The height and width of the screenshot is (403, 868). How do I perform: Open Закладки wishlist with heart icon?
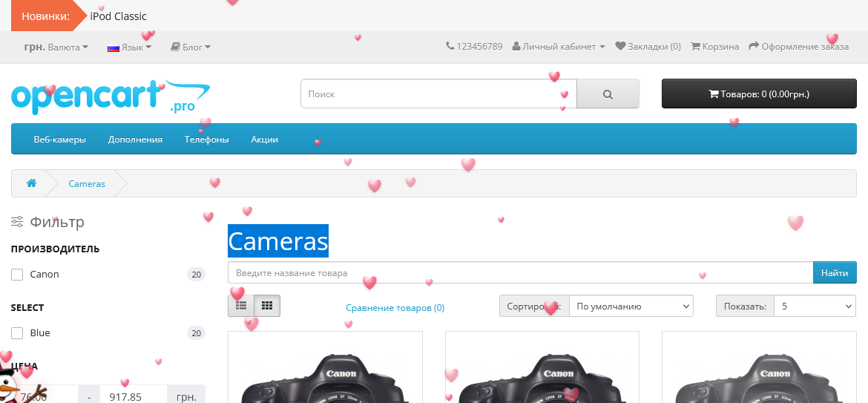648,46
